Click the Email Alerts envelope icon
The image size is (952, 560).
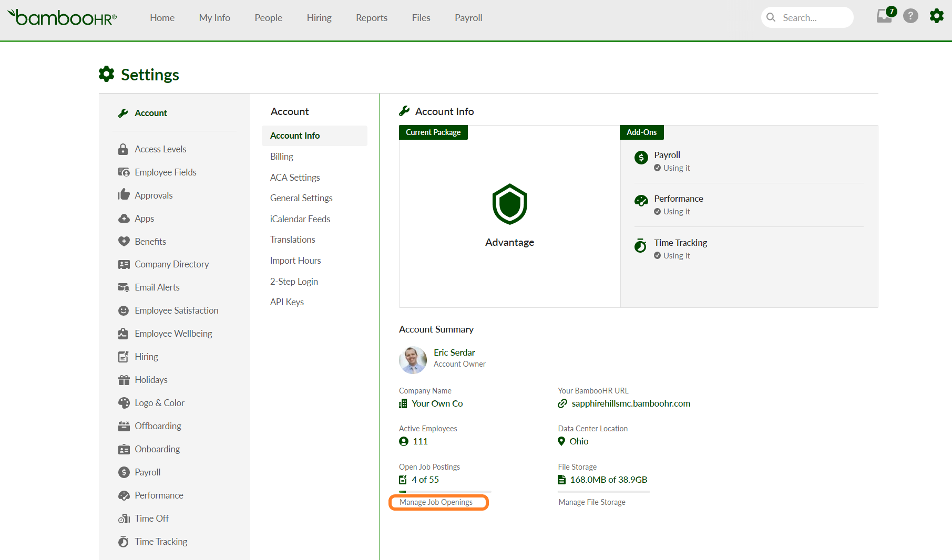(x=124, y=287)
